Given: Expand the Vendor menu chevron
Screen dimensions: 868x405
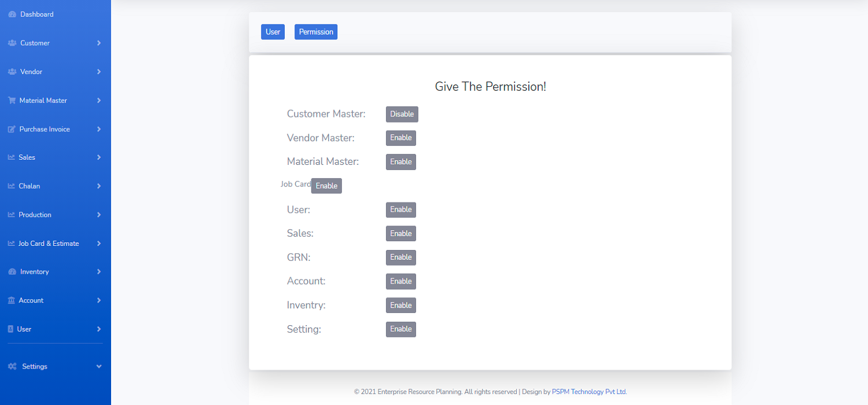Looking at the screenshot, I should point(99,72).
